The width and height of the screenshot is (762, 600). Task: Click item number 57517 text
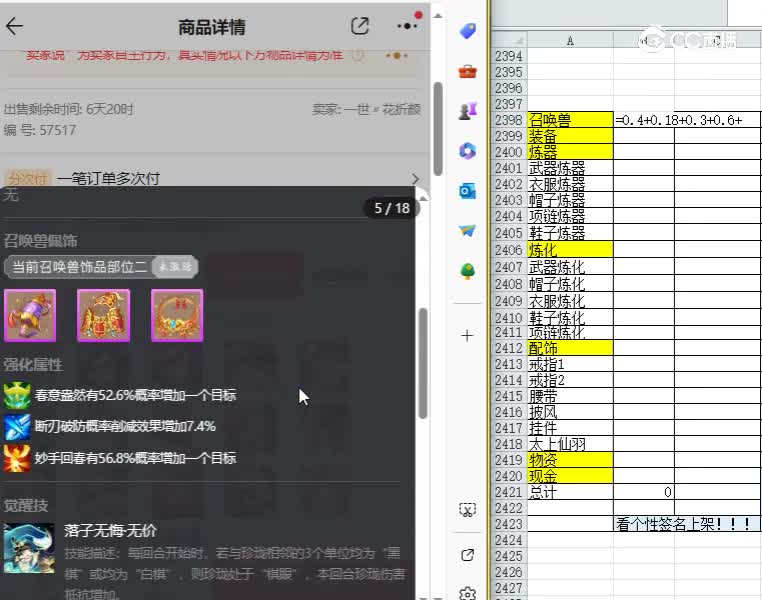(57, 130)
